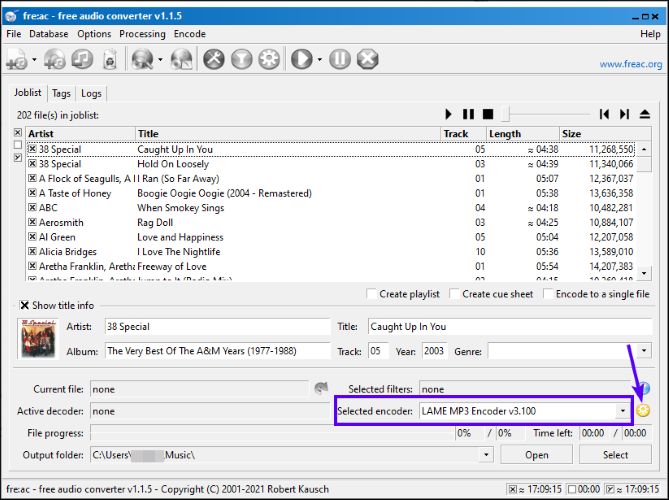
Task: Click the fre:ac title bar app icon
Action: (x=11, y=16)
